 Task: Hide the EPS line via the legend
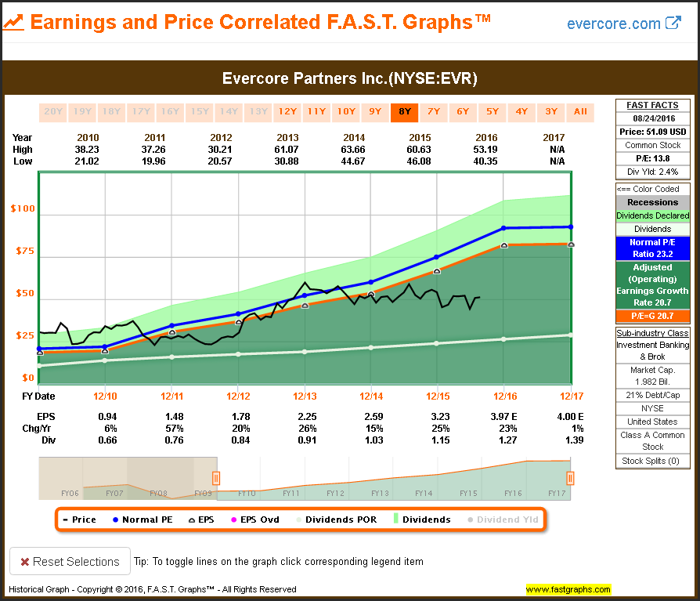tap(200, 520)
